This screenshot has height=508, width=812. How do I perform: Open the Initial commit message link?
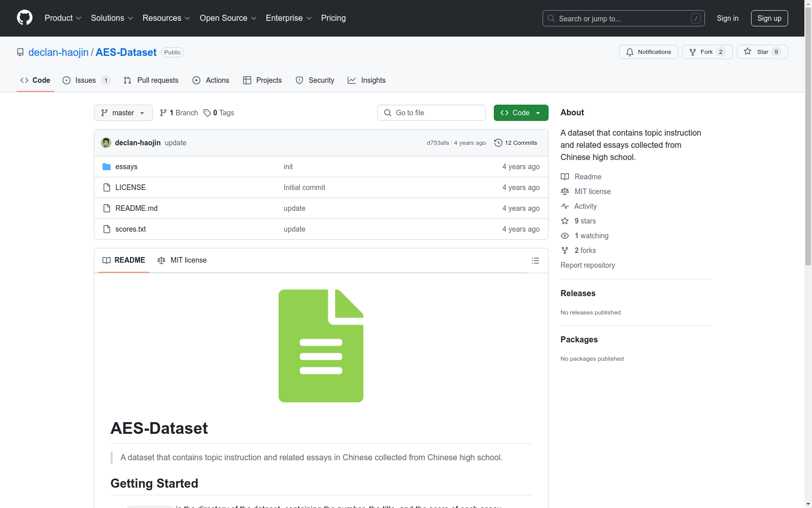point(304,187)
